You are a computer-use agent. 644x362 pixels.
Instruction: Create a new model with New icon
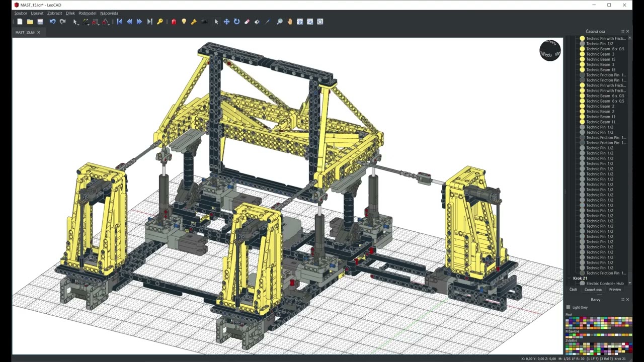tap(20, 22)
